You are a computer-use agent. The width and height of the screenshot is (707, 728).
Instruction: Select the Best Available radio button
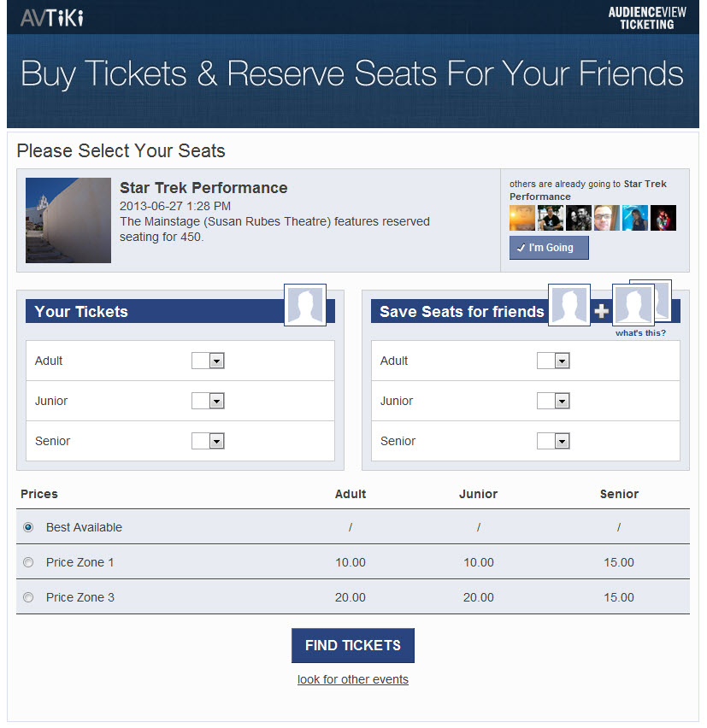[28, 527]
